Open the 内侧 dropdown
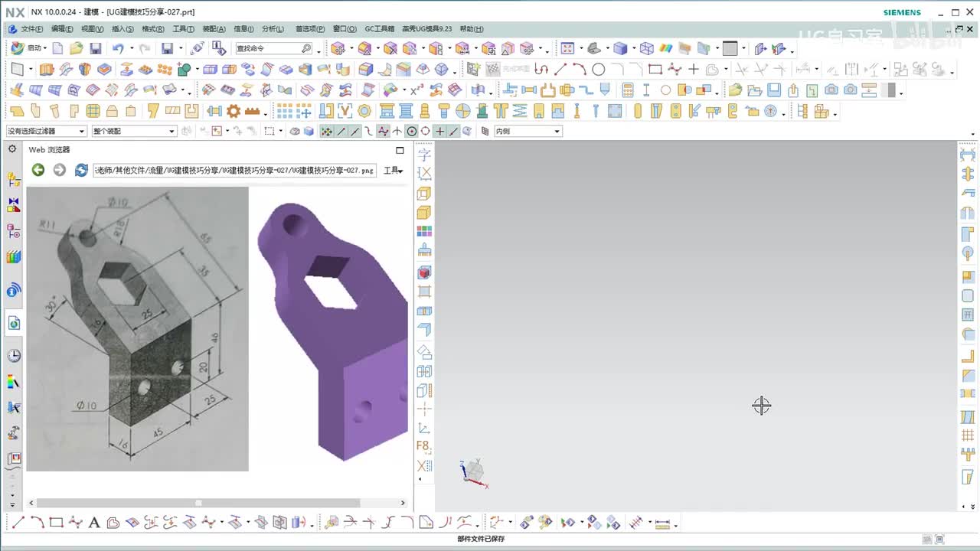This screenshot has height=551, width=980. [x=528, y=131]
